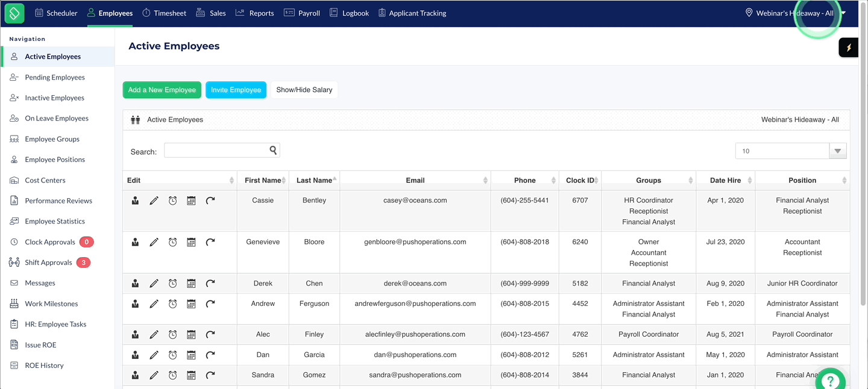Image resolution: width=868 pixels, height=389 pixels.
Task: Sort table by Last Name column
Action: coord(314,180)
